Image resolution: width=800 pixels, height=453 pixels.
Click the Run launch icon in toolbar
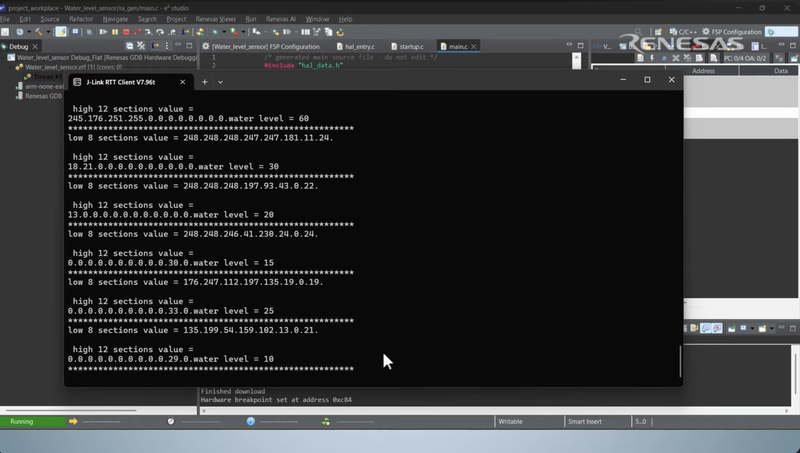(234, 32)
